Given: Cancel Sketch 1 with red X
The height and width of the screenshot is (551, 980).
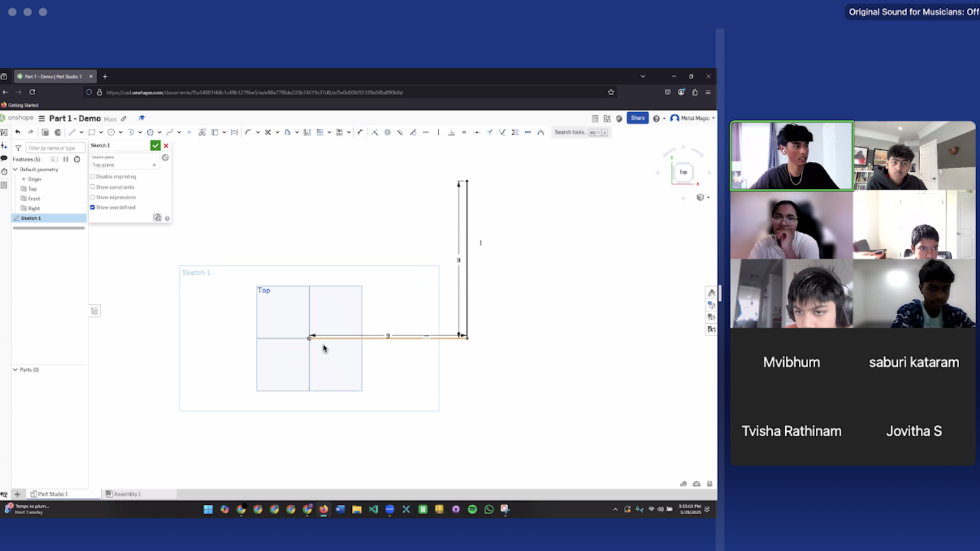Looking at the screenshot, I should pos(166,145).
